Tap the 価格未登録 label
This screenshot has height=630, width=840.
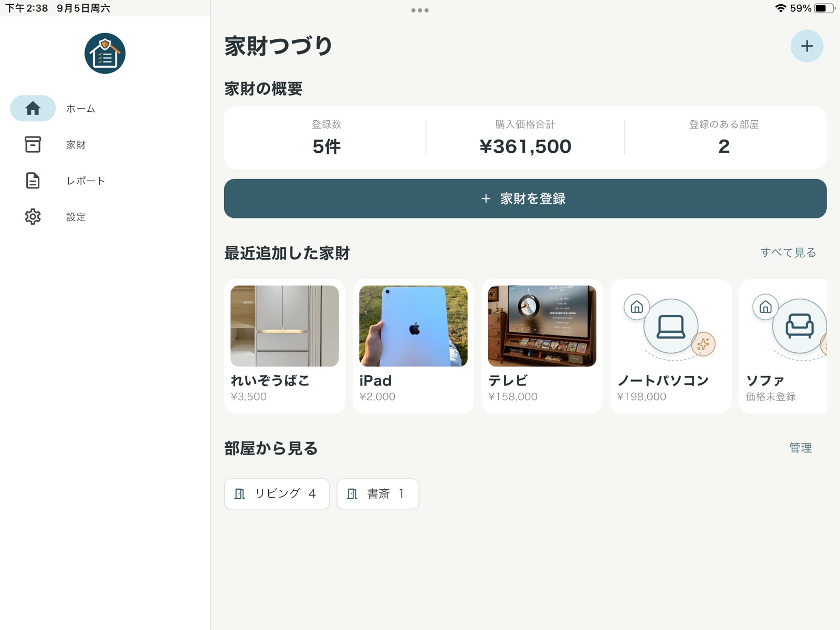[771, 397]
